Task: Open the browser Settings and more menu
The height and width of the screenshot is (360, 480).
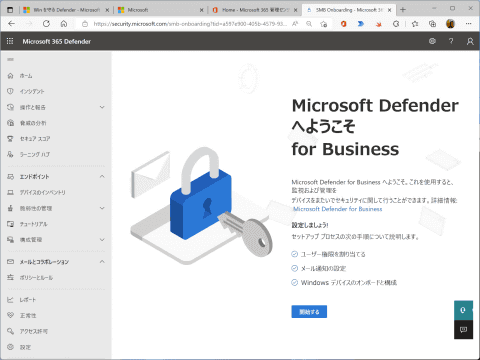Action: pyautogui.click(x=469, y=24)
